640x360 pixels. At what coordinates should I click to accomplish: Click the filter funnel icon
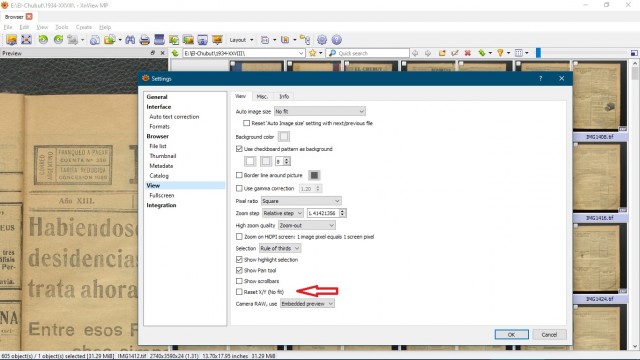coord(500,53)
